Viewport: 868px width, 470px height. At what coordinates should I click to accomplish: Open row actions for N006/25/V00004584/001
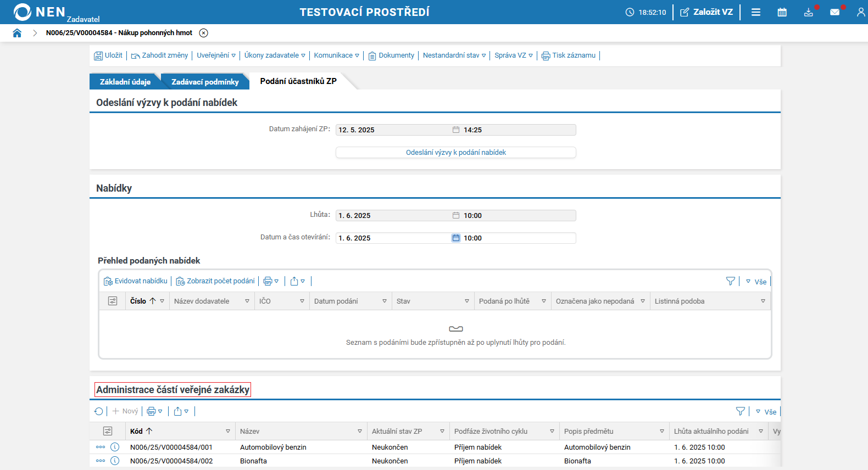click(101, 447)
